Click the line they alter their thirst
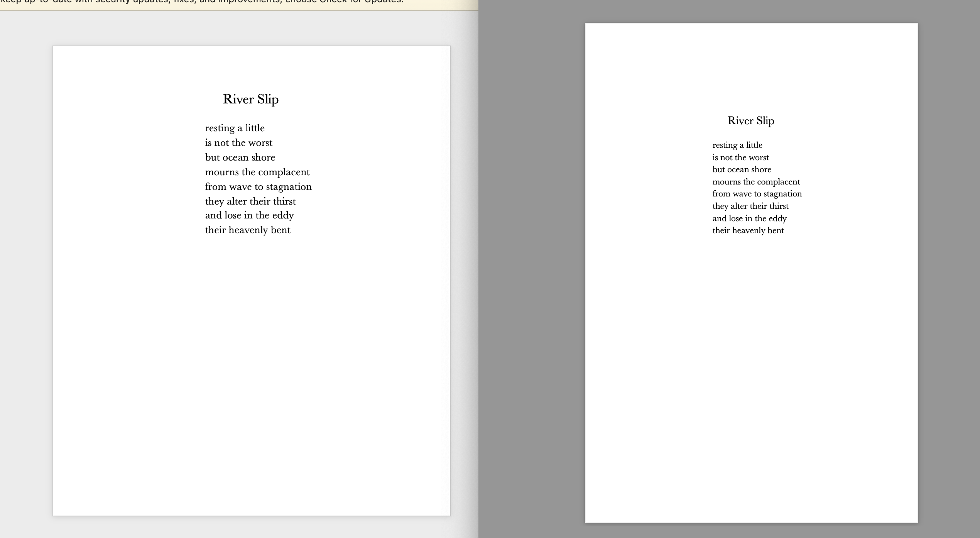The image size is (980, 538). (x=250, y=201)
